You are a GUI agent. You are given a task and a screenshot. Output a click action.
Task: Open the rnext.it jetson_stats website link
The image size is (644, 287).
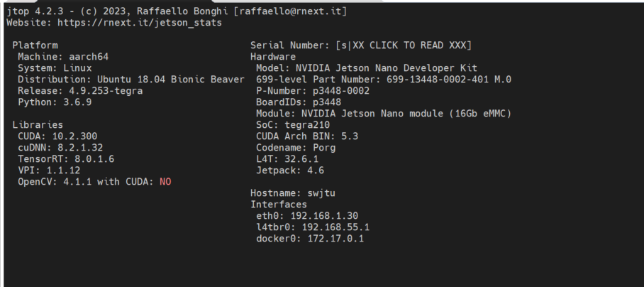tap(140, 23)
